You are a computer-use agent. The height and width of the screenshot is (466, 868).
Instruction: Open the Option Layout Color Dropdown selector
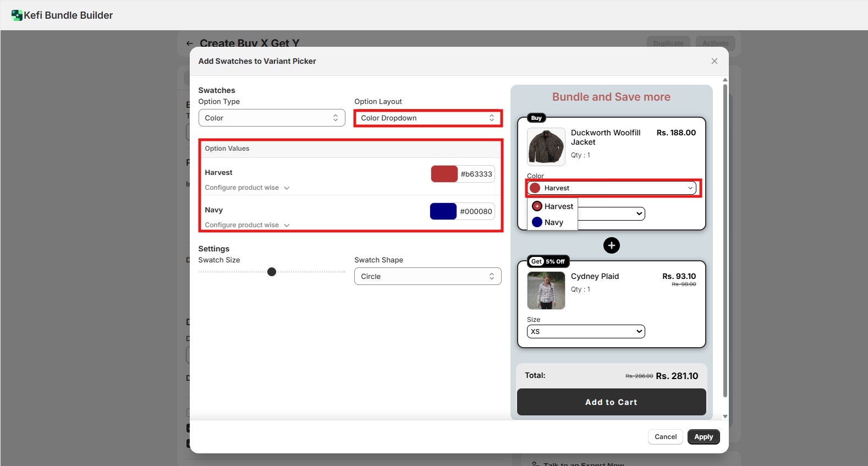427,118
